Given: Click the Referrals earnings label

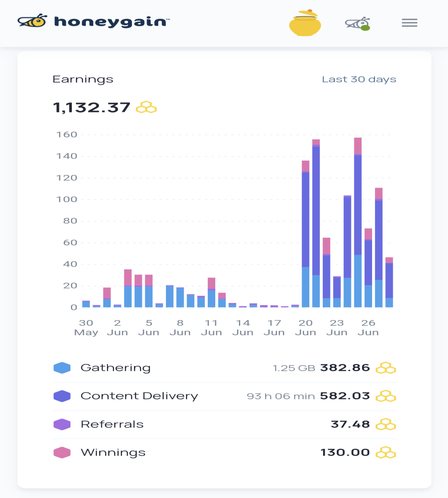Looking at the screenshot, I should tap(112, 424).
